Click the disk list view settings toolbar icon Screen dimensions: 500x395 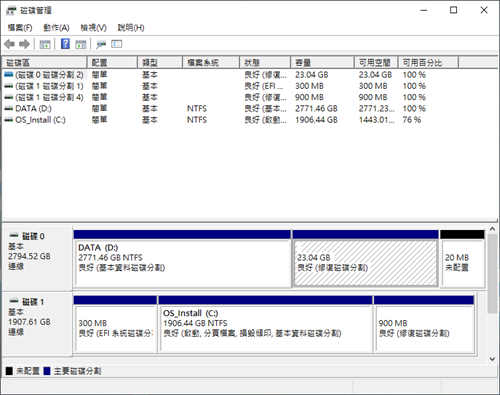(x=117, y=44)
